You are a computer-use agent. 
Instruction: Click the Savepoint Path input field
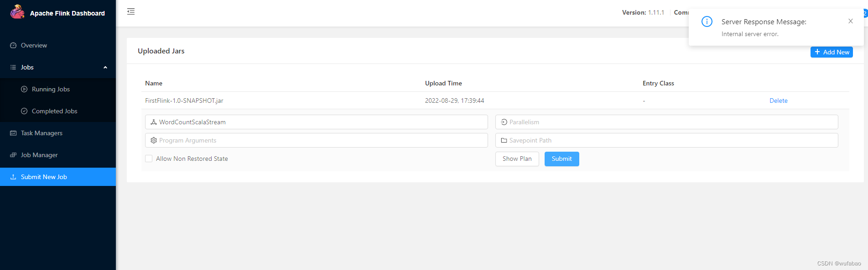coord(666,140)
